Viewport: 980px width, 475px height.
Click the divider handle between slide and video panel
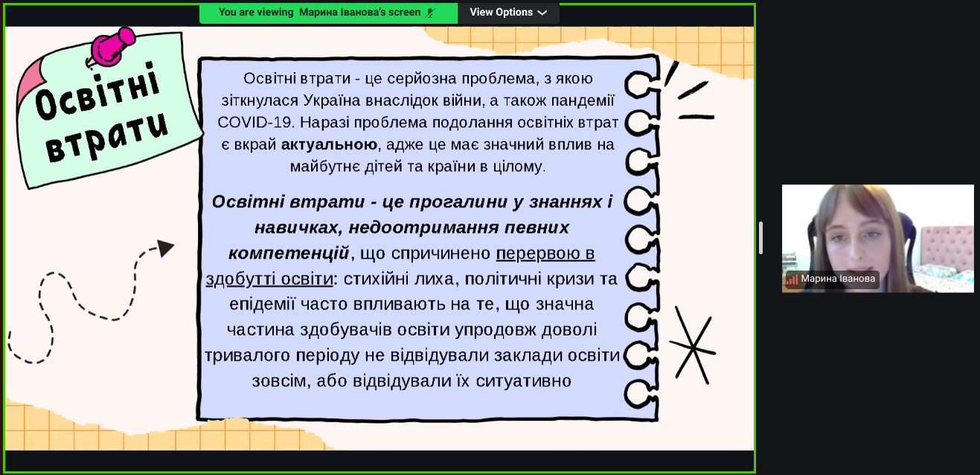click(x=760, y=238)
